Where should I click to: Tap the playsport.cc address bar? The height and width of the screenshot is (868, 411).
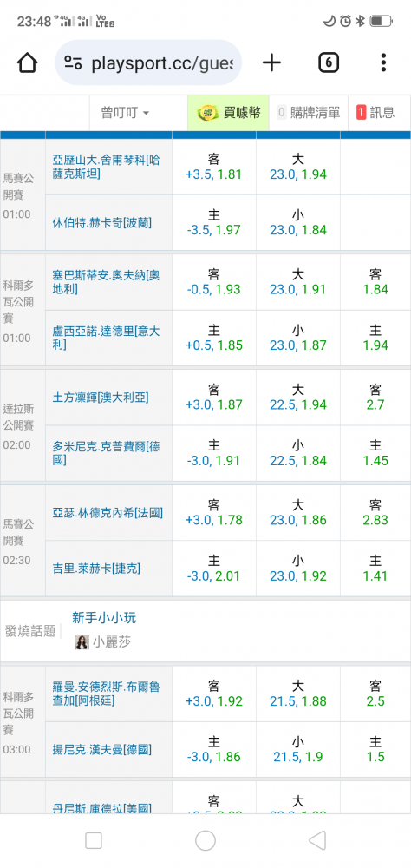(148, 62)
